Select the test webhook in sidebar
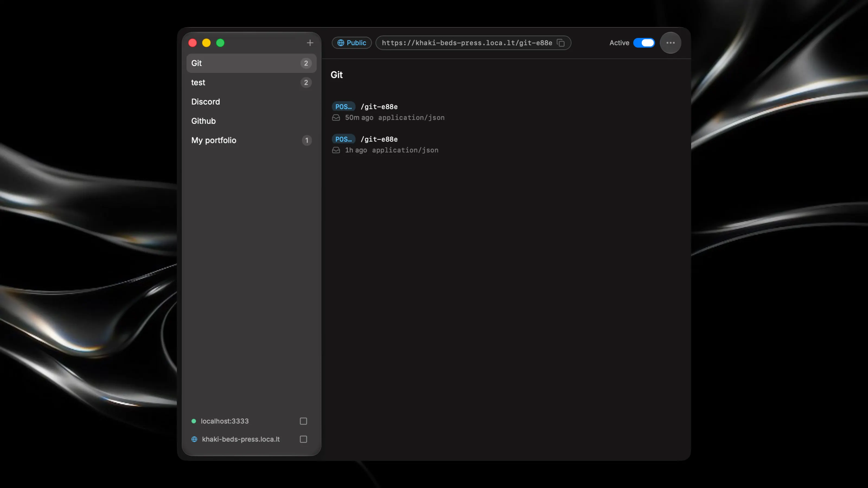 [x=251, y=82]
